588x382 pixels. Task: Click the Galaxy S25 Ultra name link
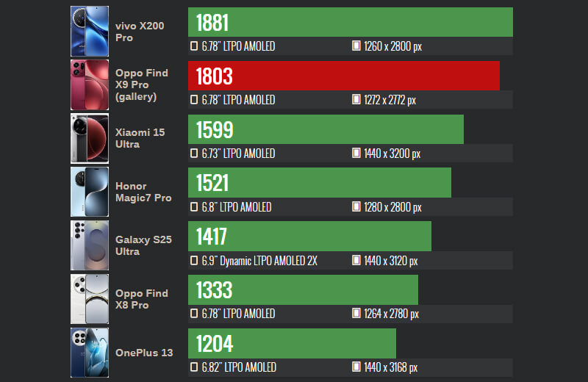click(143, 246)
